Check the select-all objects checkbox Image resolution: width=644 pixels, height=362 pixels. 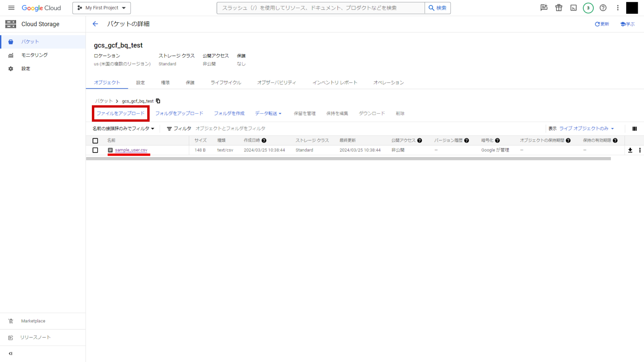[95, 140]
